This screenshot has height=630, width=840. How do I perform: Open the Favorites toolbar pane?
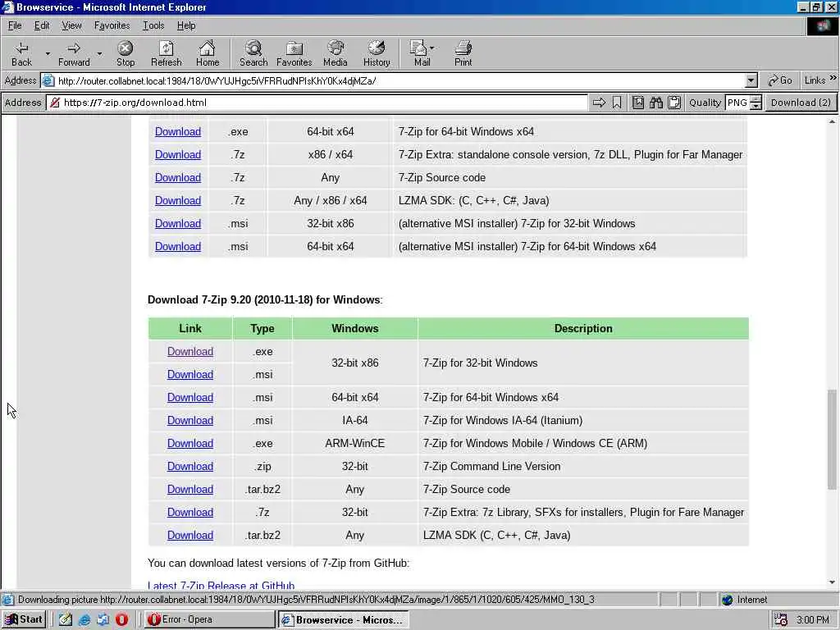294,53
